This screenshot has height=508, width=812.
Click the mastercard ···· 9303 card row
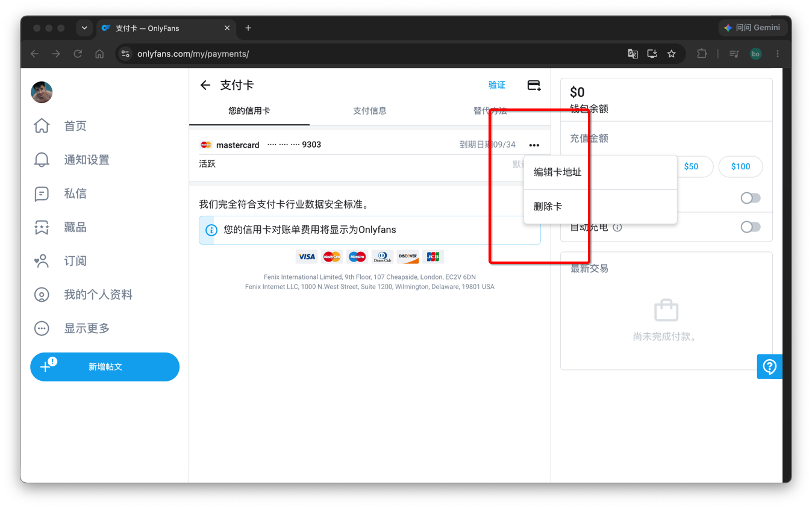coord(370,145)
